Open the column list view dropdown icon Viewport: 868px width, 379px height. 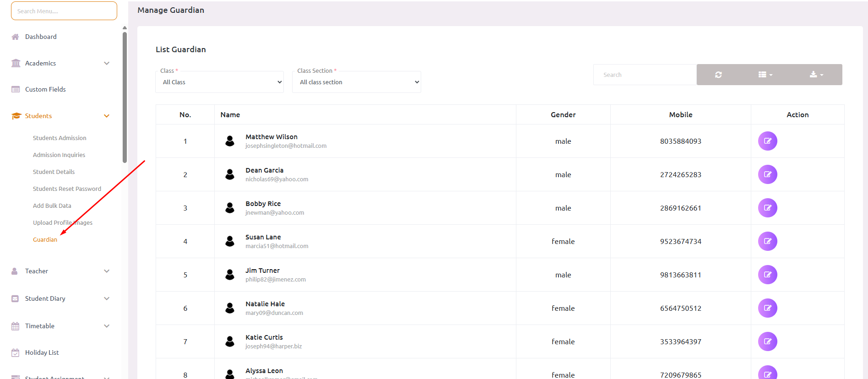tap(765, 75)
